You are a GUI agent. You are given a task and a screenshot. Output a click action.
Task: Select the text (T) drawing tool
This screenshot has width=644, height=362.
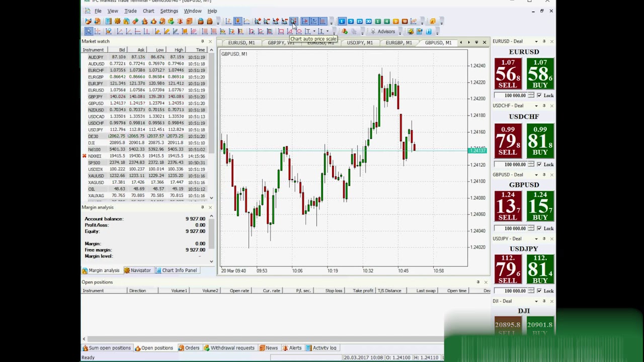coord(307,31)
